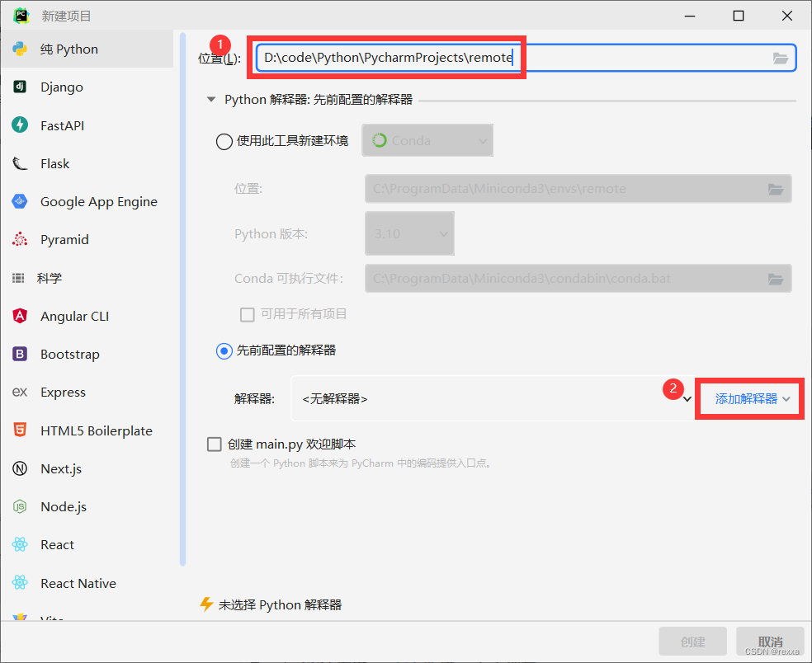Click the environment 位置 Miniconda path field
Viewport: 812px width, 663px height.
tap(578, 189)
